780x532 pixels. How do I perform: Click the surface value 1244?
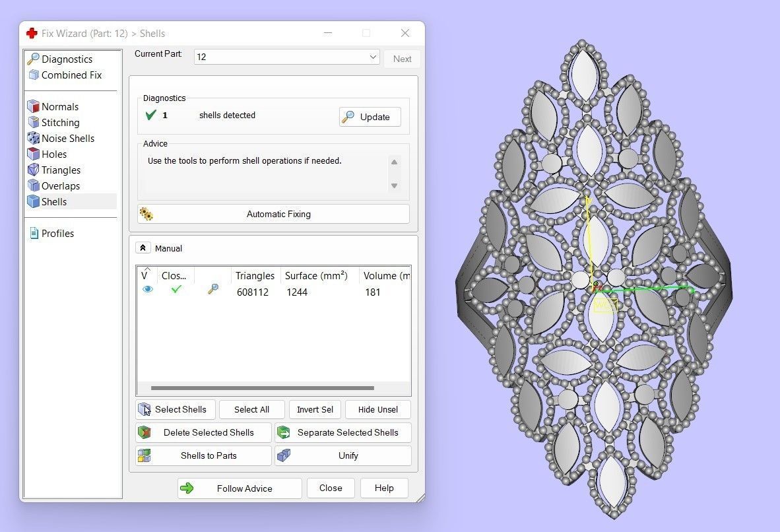coord(297,292)
